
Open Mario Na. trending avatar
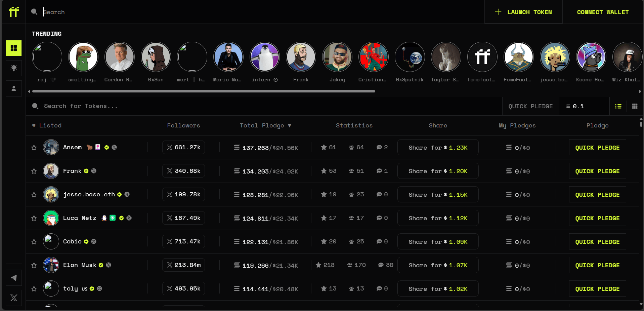(x=228, y=57)
